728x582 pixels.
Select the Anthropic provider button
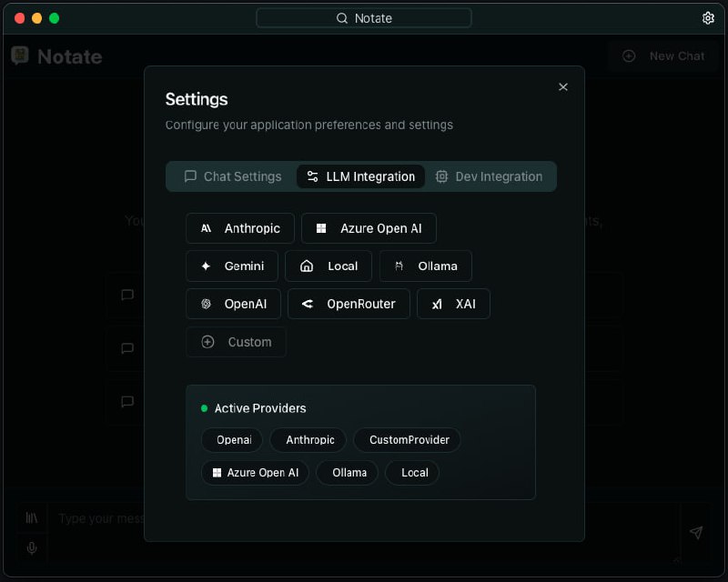tap(240, 228)
